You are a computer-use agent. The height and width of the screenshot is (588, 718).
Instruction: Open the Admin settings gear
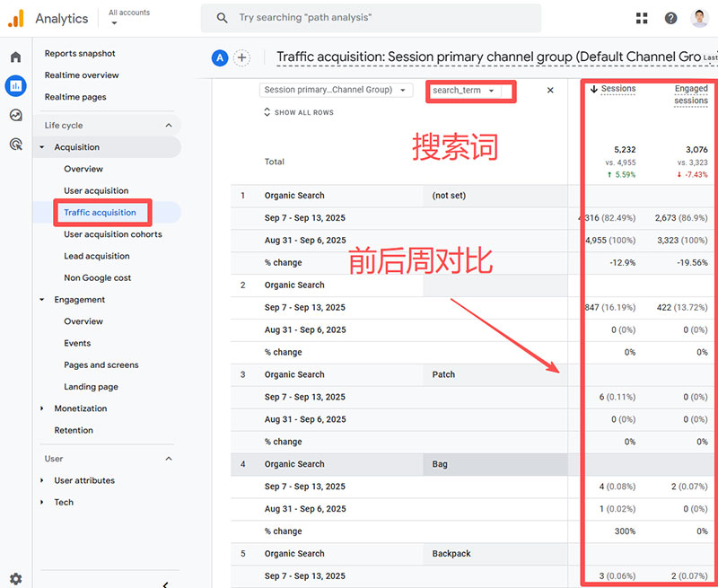tap(15, 579)
